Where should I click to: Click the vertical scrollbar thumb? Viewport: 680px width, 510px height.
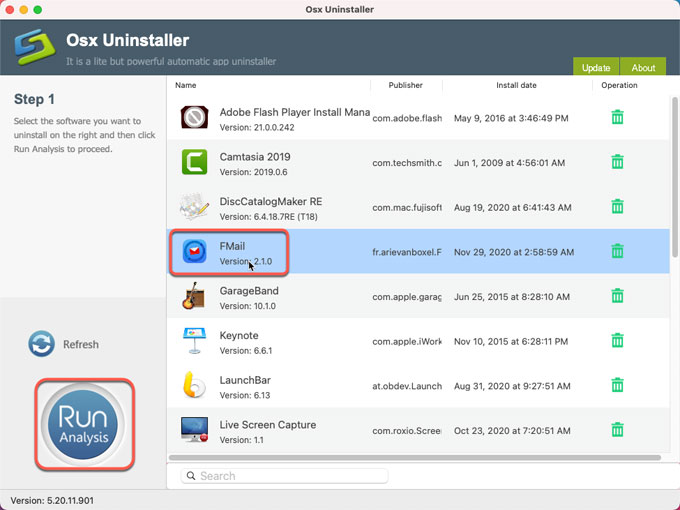tap(675, 177)
